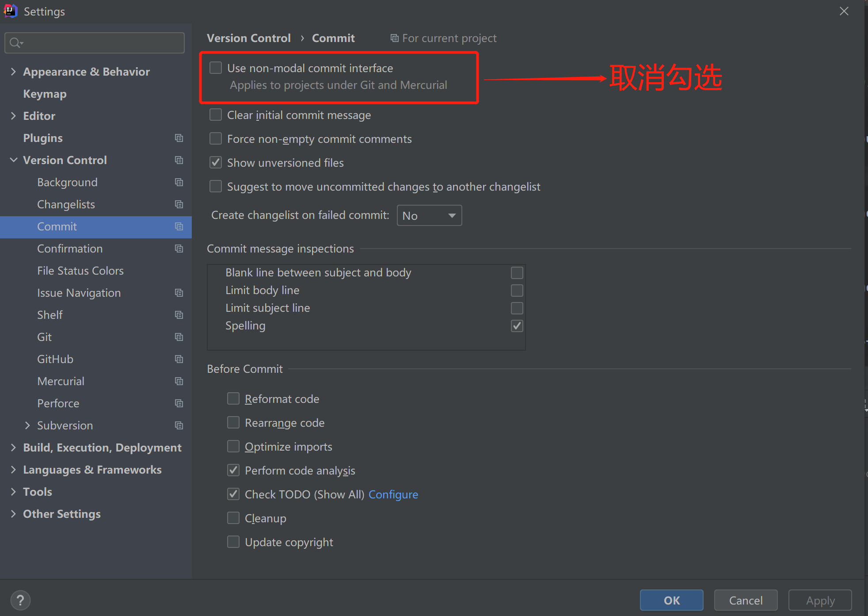The image size is (868, 616).
Task: Enable 'Use non-modal commit interface' checkbox
Action: coord(216,68)
